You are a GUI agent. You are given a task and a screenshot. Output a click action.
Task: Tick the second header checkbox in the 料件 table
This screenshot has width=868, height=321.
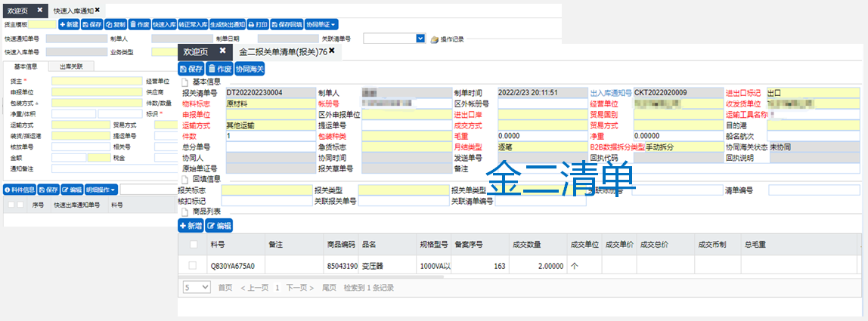coord(20,205)
